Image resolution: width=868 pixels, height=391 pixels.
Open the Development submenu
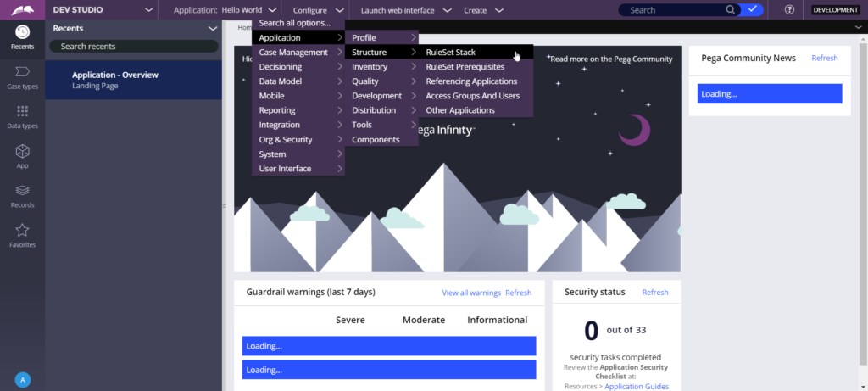(x=381, y=95)
